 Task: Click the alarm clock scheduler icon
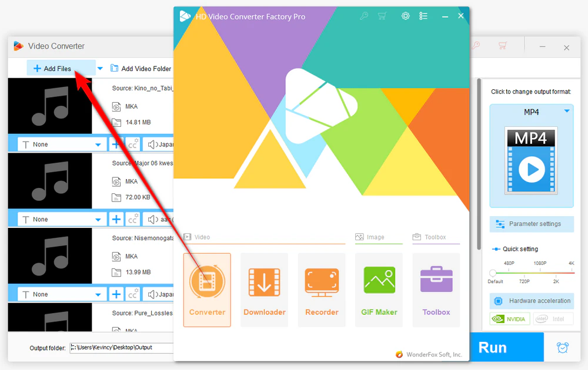(562, 348)
